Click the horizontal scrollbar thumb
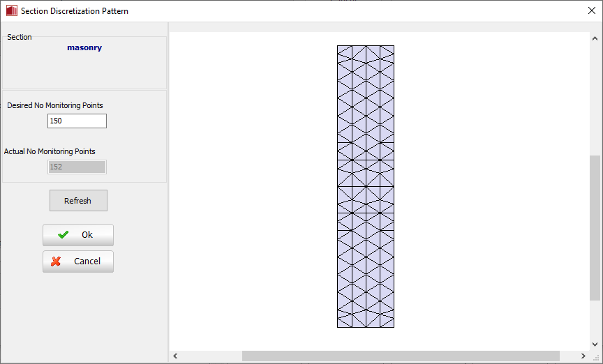 400,356
